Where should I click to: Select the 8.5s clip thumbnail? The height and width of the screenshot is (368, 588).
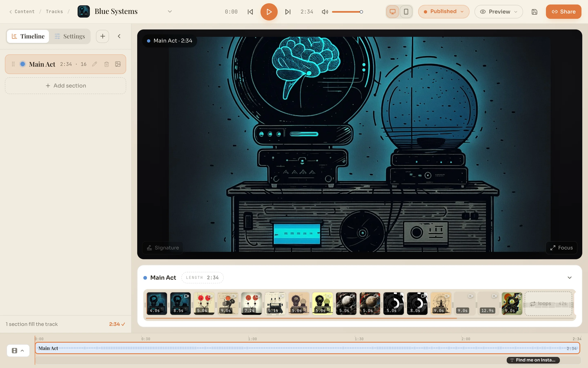pyautogui.click(x=180, y=304)
